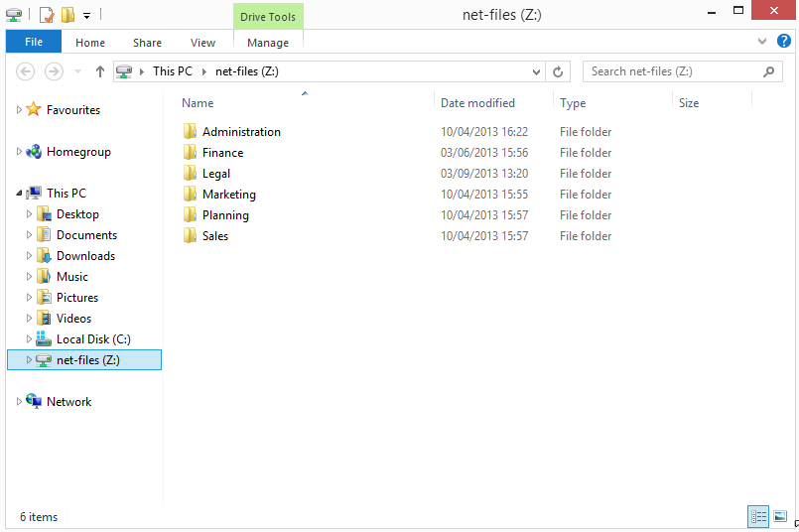Open Documents in the navigation pane
This screenshot has height=532, width=799.
(x=86, y=235)
